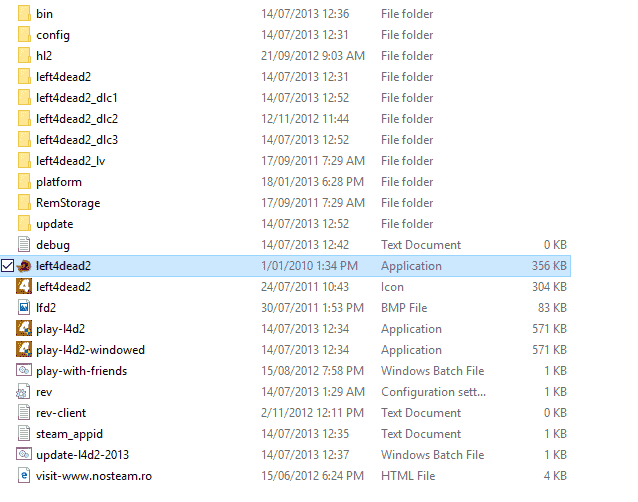Select the 'hl2' folder name
The width and height of the screenshot is (638, 502).
(x=44, y=56)
